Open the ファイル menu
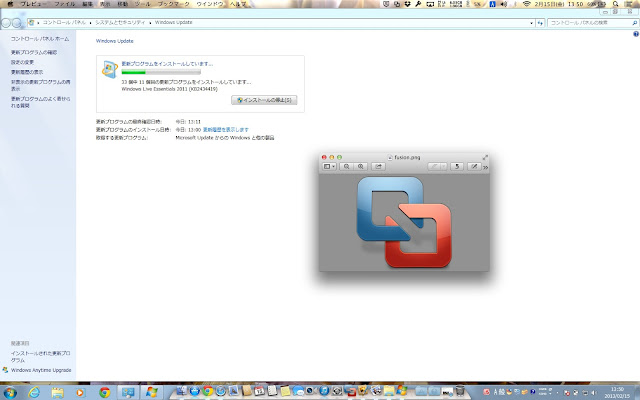Image resolution: width=640 pixels, height=400 pixels. tap(65, 4)
